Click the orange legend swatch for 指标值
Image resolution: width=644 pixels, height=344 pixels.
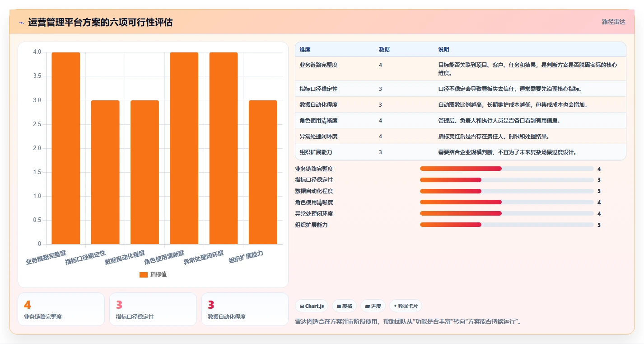[144, 274]
